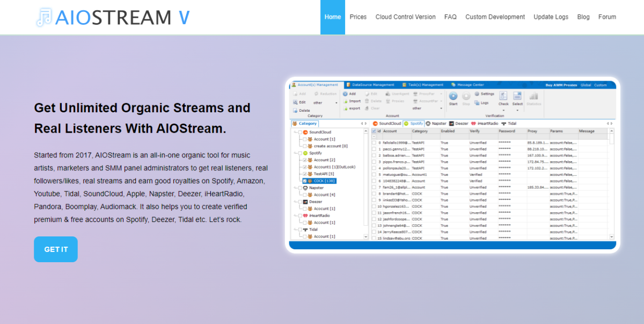
Task: Switch to the Tidal platform tab
Action: click(509, 124)
